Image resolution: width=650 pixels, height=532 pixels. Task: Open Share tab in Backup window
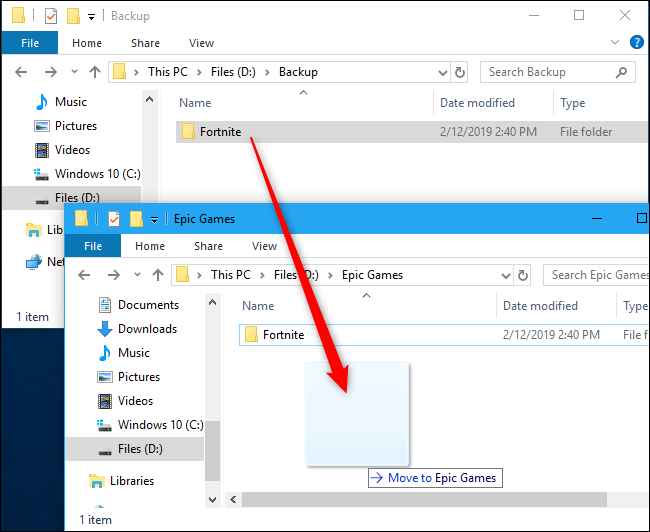pyautogui.click(x=145, y=43)
